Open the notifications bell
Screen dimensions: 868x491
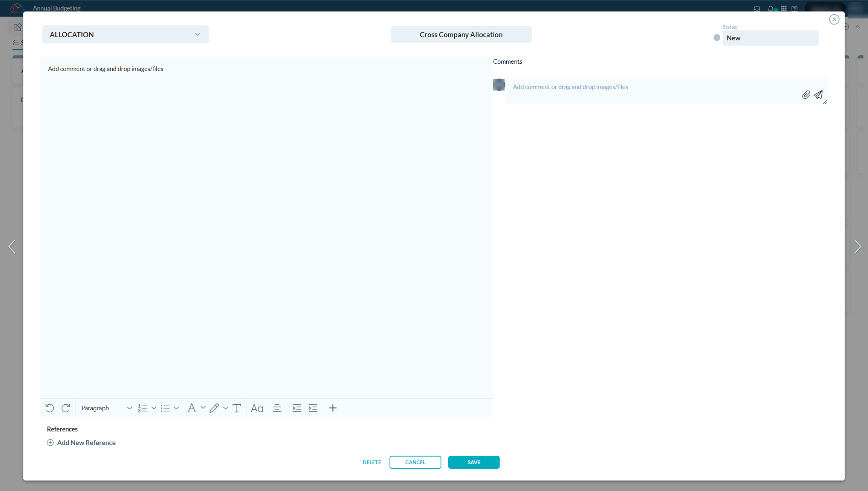coord(771,8)
